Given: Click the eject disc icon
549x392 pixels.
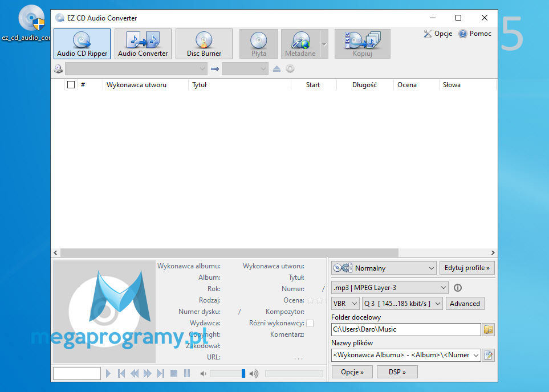Looking at the screenshot, I should [x=276, y=69].
